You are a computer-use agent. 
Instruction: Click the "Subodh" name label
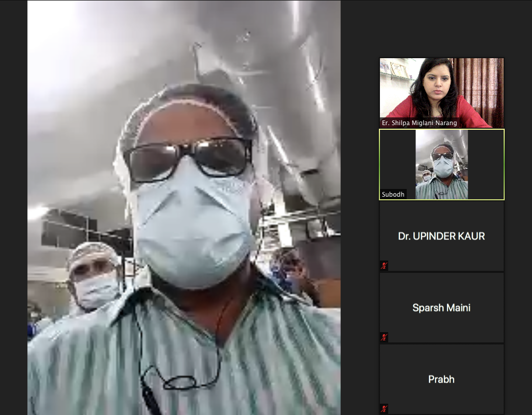pos(393,195)
